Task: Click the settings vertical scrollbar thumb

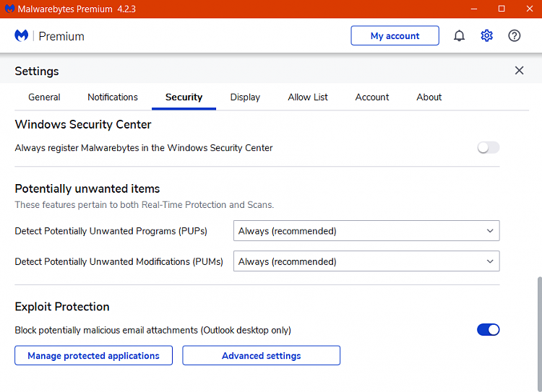Action: click(x=539, y=334)
